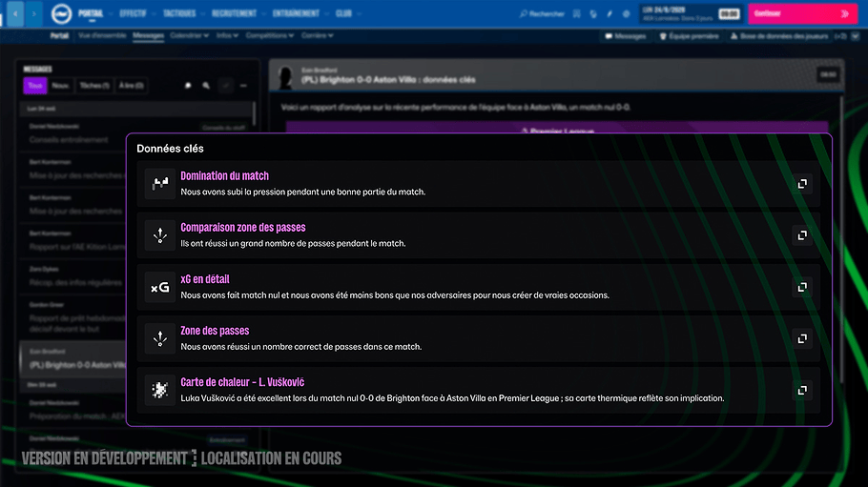Filter messages by Nouv.
Screen dimensions: 868x487
click(x=60, y=85)
